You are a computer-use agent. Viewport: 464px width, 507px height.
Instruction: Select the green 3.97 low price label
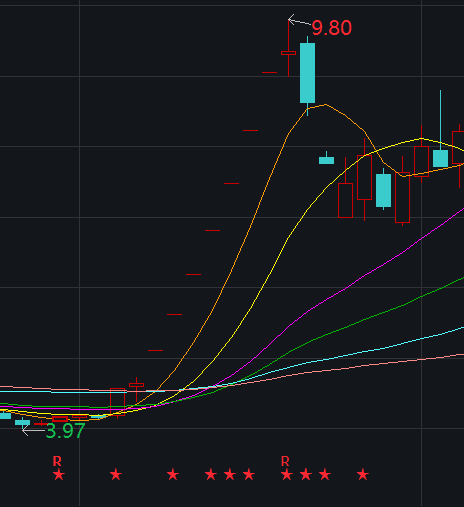pyautogui.click(x=65, y=431)
